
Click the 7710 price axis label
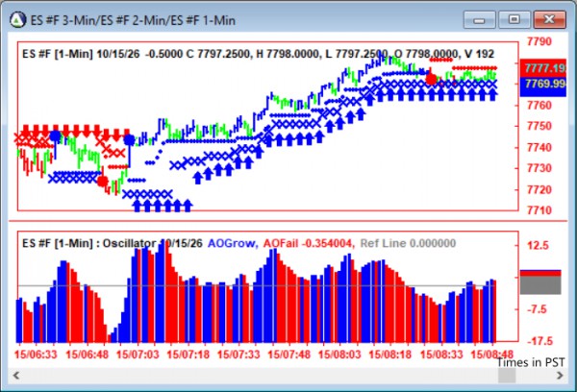point(539,210)
